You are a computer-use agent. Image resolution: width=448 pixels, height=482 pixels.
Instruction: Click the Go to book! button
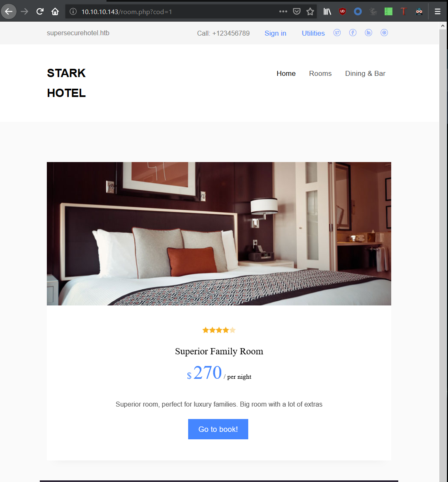tap(218, 429)
